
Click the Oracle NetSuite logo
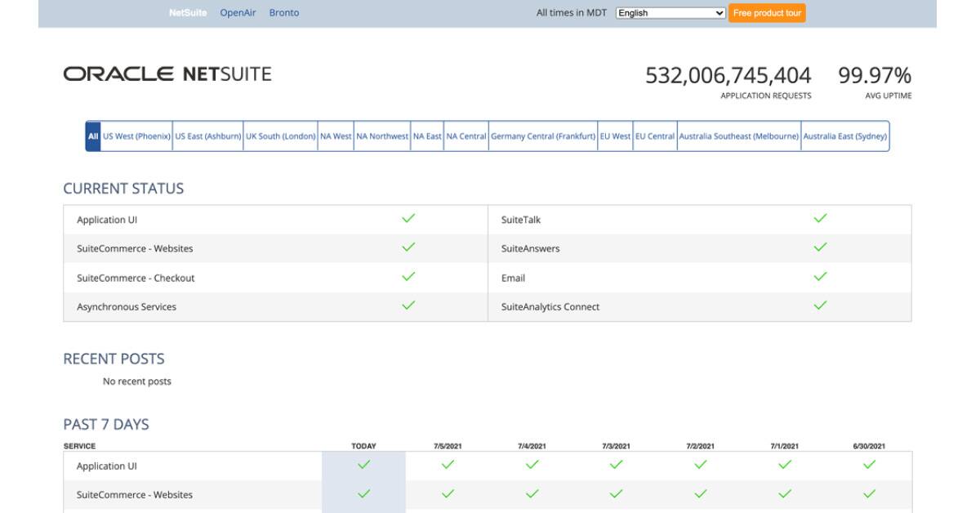(167, 74)
